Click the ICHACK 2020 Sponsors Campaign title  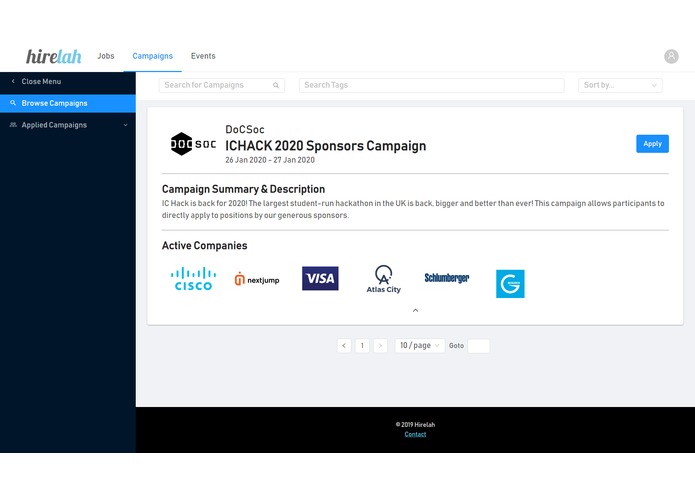coord(326,146)
